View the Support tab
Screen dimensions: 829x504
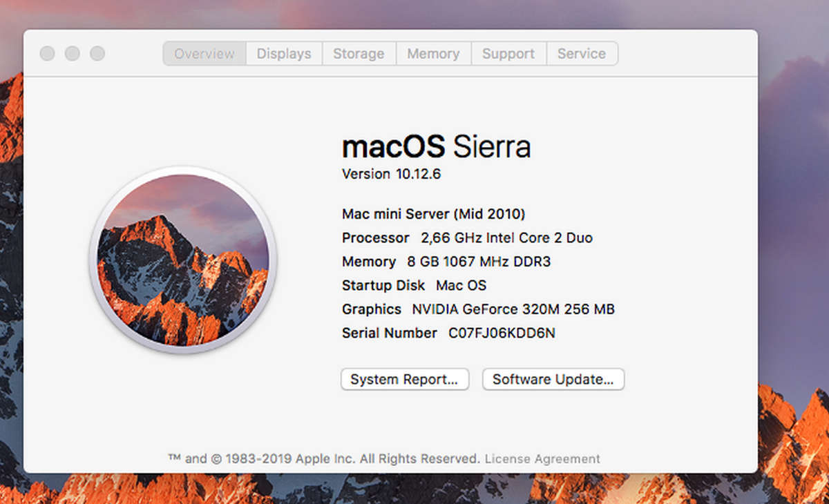coord(508,53)
